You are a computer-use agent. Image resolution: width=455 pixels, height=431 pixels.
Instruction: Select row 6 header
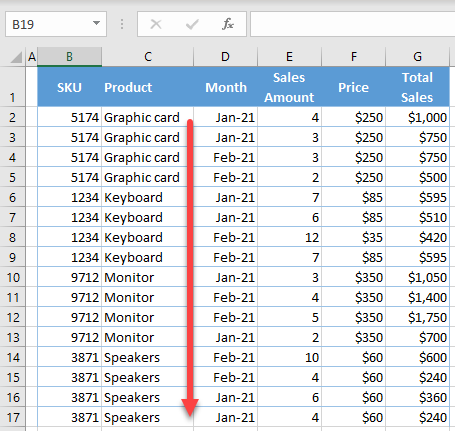13,197
